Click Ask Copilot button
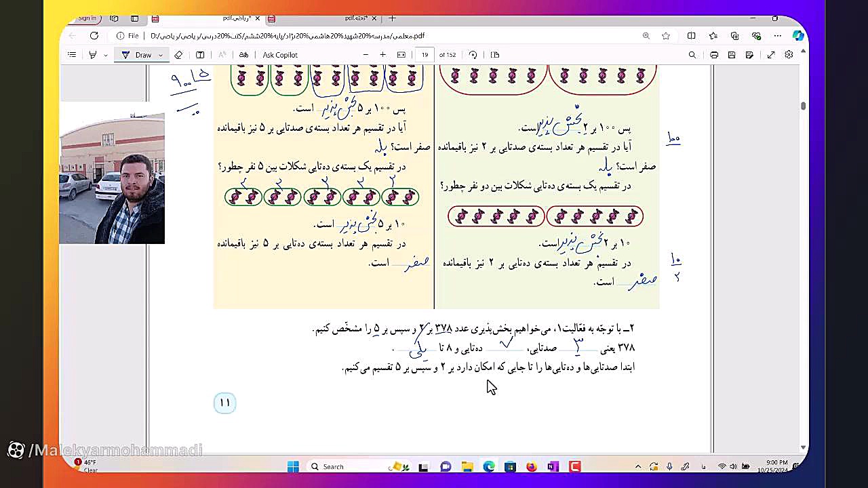868x488 pixels. point(280,55)
